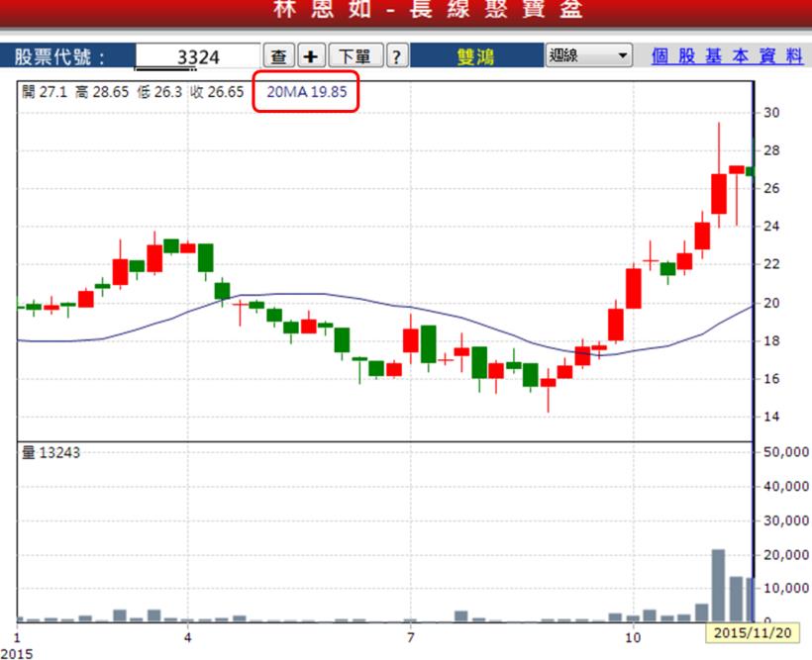The height and width of the screenshot is (660, 812).
Task: Click the month 7 label on time axis
Action: point(411,637)
